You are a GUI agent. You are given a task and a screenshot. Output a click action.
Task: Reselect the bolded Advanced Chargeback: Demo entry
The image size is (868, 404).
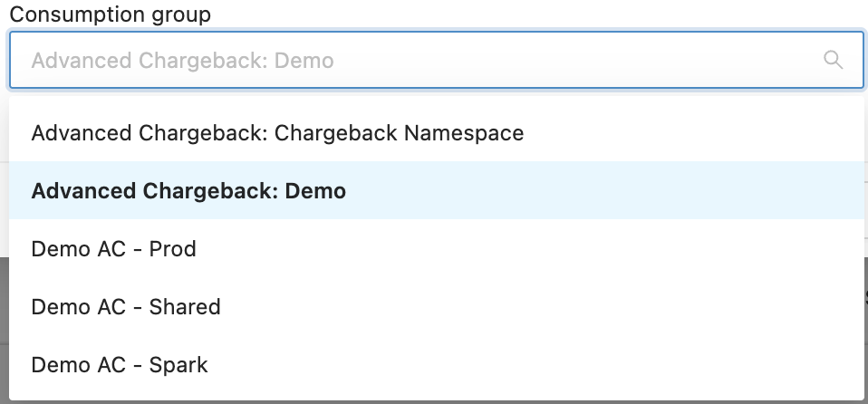(x=188, y=191)
